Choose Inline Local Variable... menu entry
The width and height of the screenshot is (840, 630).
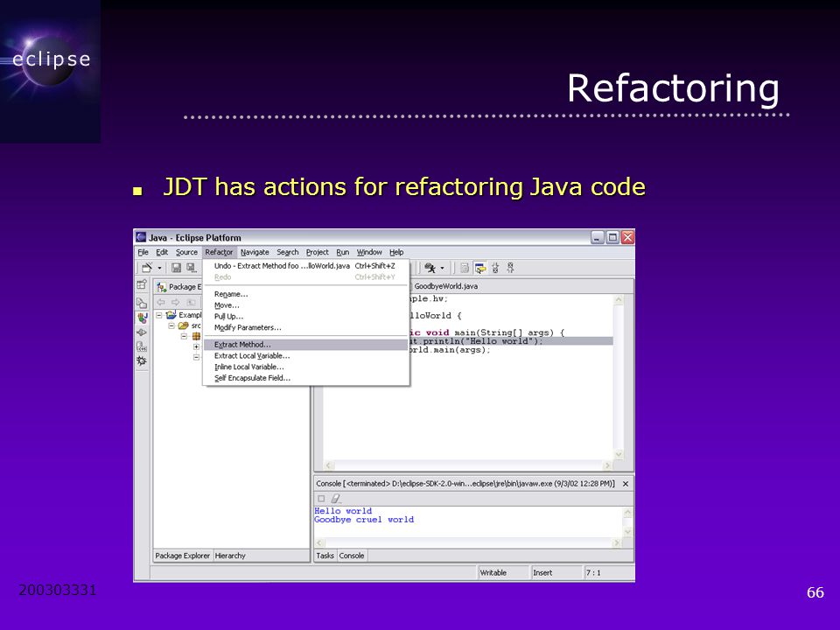click(x=306, y=367)
